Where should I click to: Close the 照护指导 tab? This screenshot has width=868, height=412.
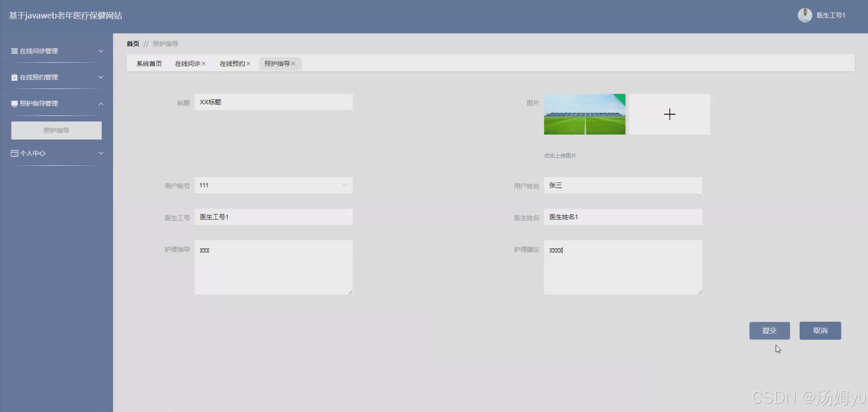293,64
